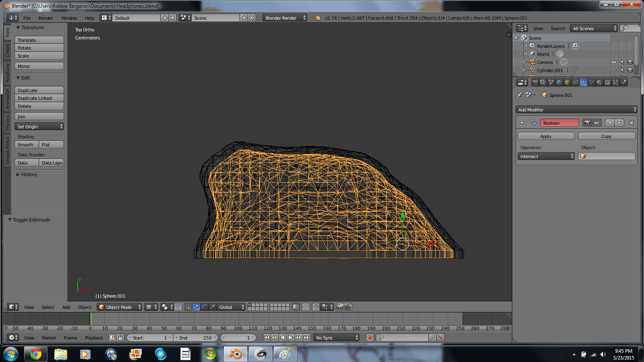Open the Add Modifier dropdown
This screenshot has width=644, height=362.
tap(576, 109)
